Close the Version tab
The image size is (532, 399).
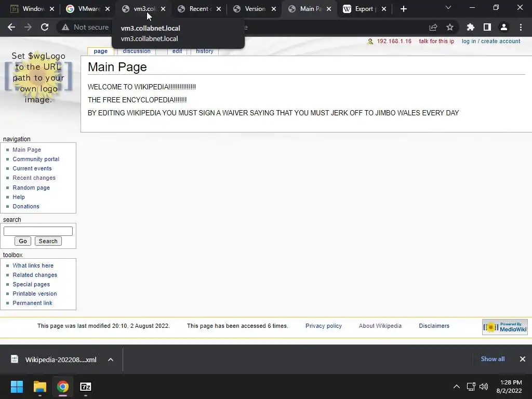[274, 9]
